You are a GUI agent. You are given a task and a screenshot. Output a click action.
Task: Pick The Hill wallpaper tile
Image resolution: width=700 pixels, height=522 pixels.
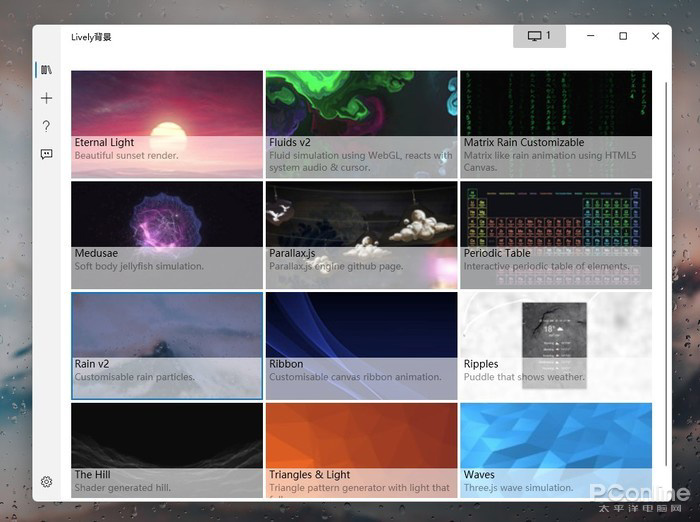point(167,450)
